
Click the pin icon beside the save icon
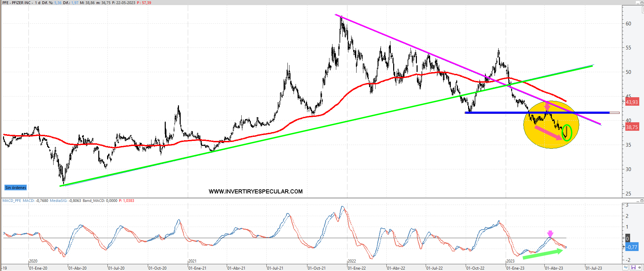(640, 268)
